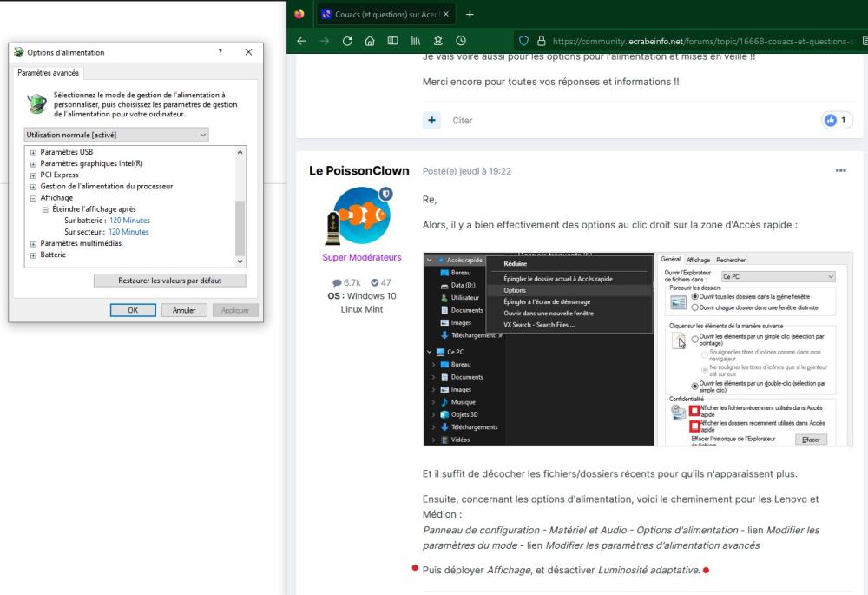
Task: Click the Sur batterie 120 Minutes value
Action: pyautogui.click(x=128, y=221)
